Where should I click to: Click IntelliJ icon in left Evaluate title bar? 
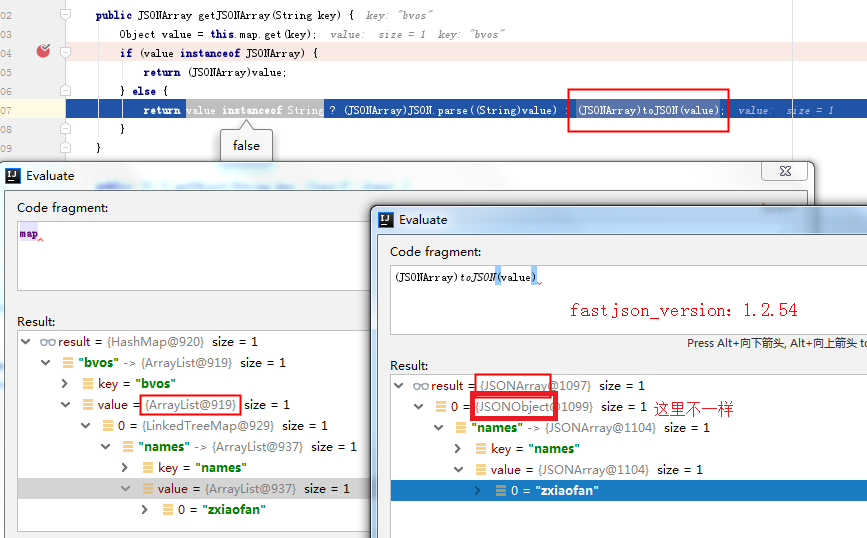tap(13, 176)
